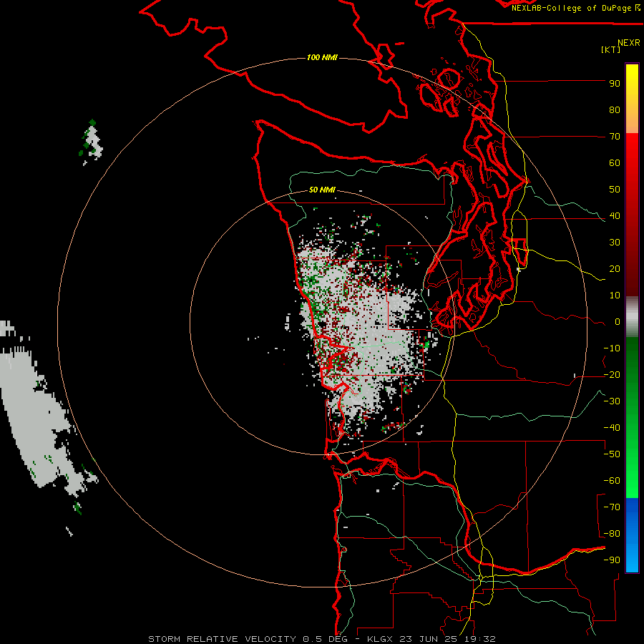
Task: Click the NEXR label above the color scale
Action: (x=629, y=43)
